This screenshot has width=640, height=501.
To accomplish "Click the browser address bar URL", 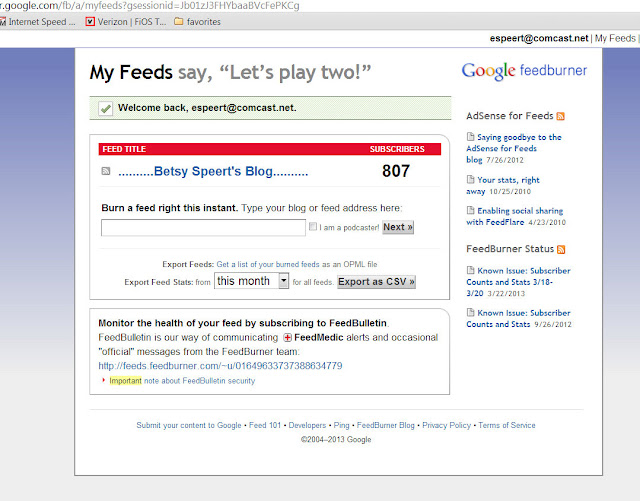I will point(150,6).
